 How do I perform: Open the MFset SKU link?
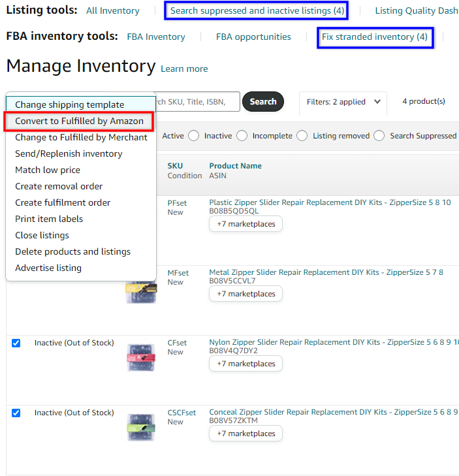click(178, 273)
